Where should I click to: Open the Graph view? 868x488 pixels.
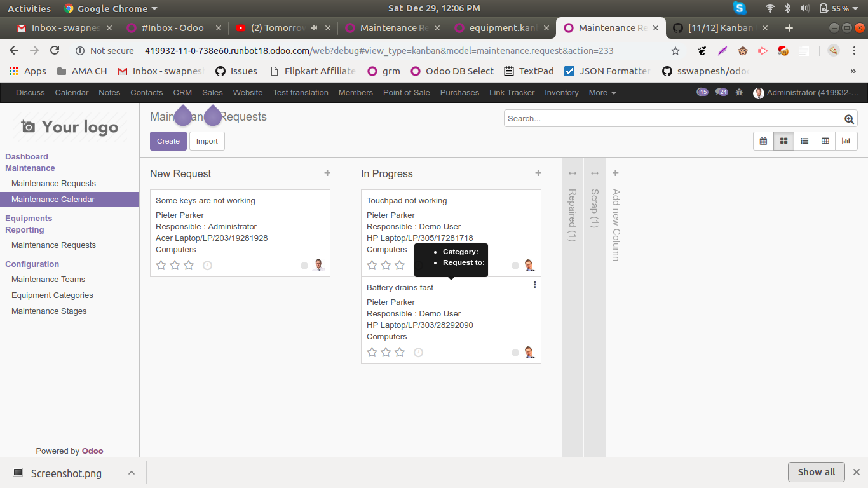click(846, 140)
